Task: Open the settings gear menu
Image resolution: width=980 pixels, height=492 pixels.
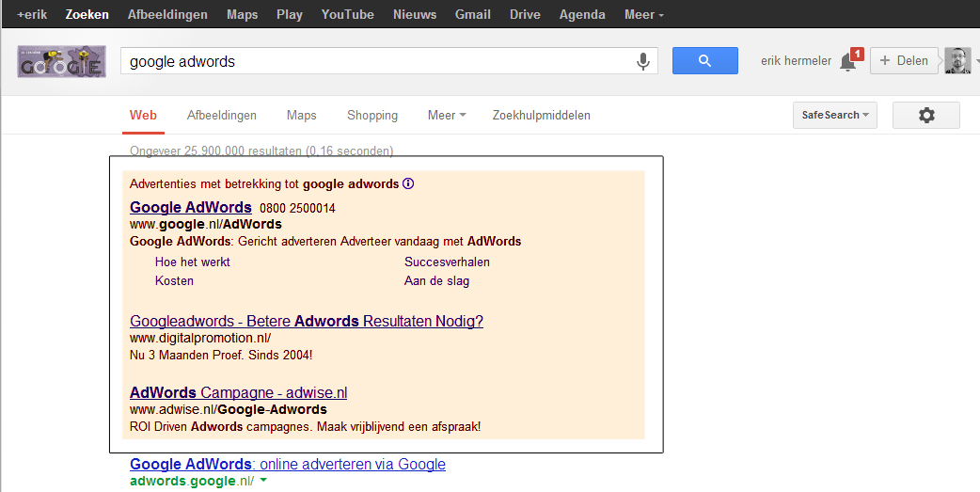Action: 926,115
